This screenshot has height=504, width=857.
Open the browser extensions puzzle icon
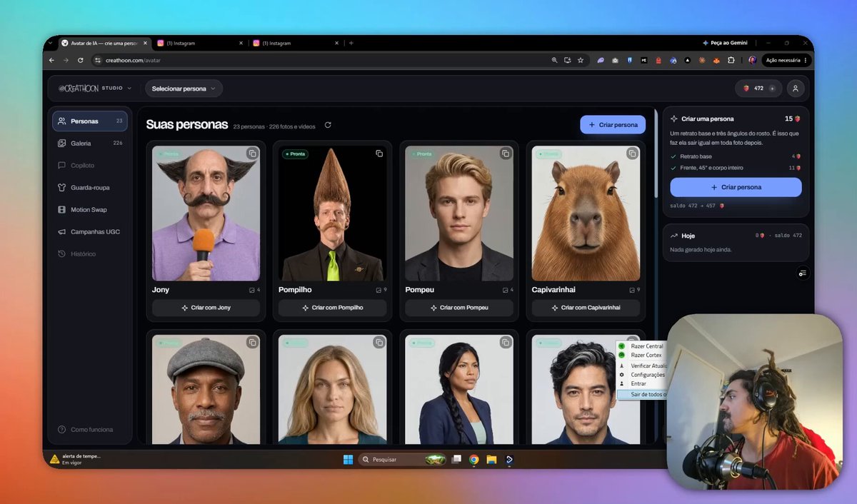(x=731, y=61)
